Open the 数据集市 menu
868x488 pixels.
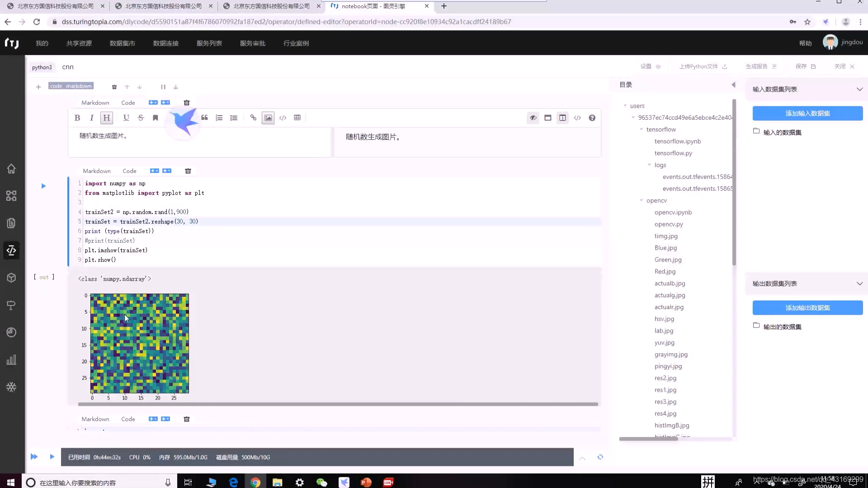coord(122,43)
